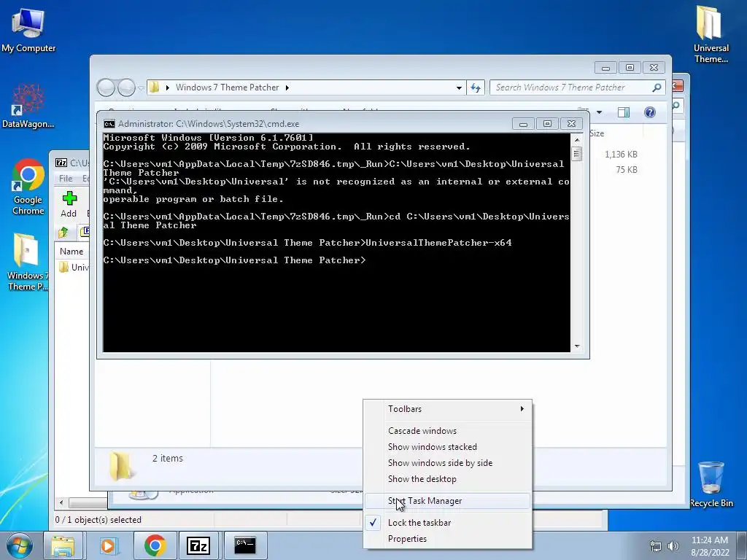Select the Univ folder row in 7-Zip

pyautogui.click(x=73, y=267)
